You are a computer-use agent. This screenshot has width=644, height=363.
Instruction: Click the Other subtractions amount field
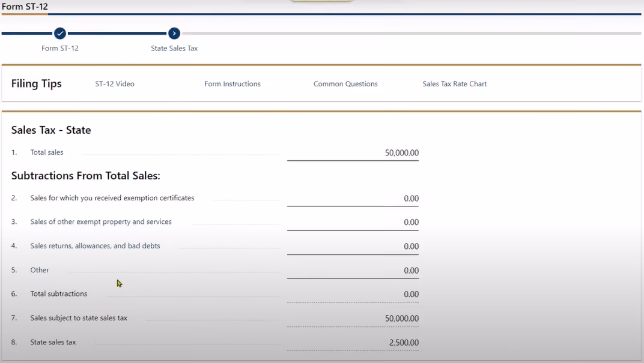353,271
